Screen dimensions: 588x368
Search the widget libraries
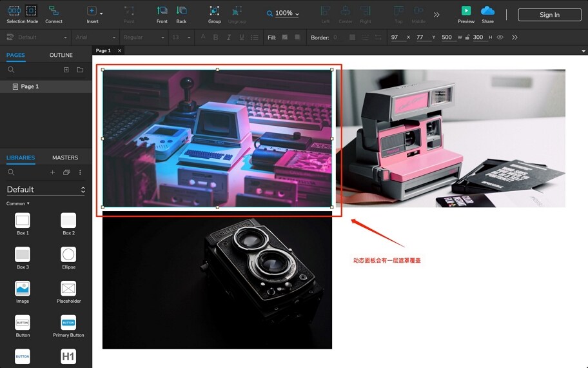click(x=11, y=172)
